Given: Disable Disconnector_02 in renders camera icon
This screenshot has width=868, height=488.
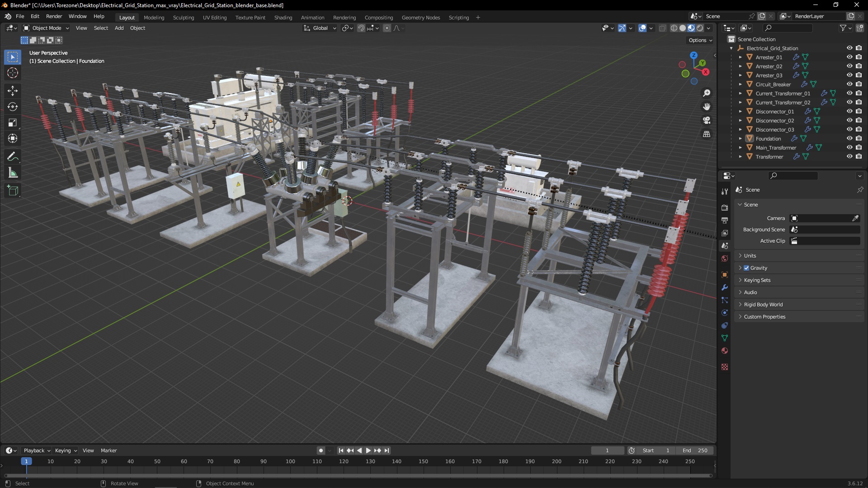Looking at the screenshot, I should [859, 120].
